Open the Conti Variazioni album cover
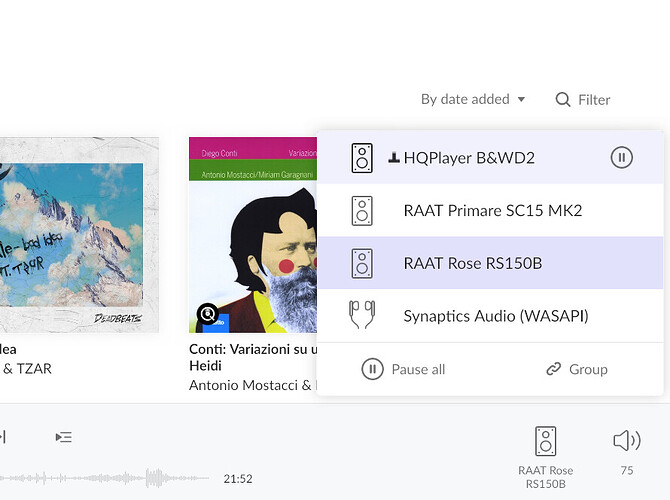Viewport: 670px width, 500px height. point(253,235)
